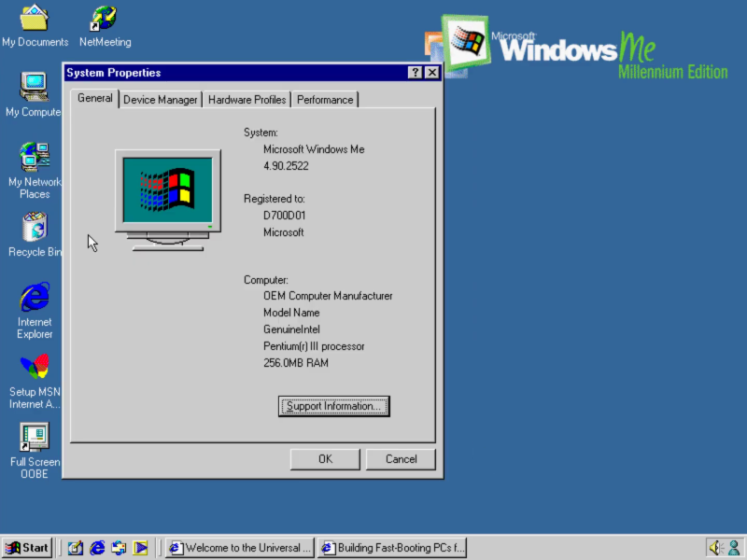
Task: Open the Start menu
Action: pyautogui.click(x=27, y=548)
